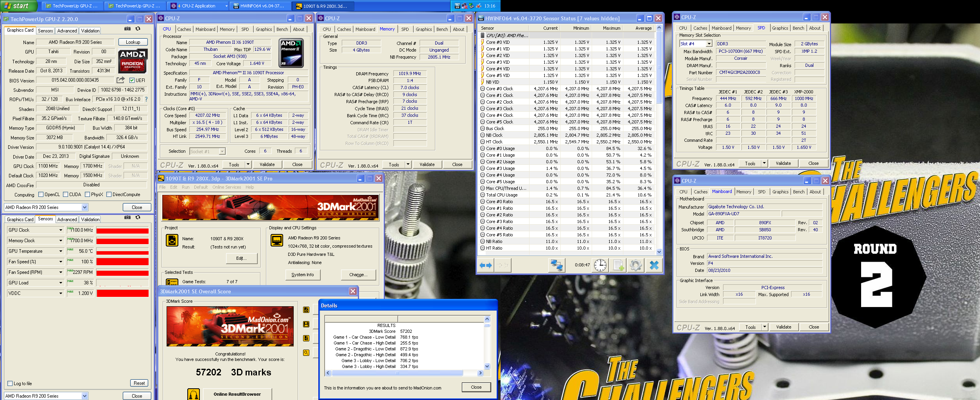Click camera icon in GPU-Z Sensors window
Screen dimensions: 980x400
(127, 217)
